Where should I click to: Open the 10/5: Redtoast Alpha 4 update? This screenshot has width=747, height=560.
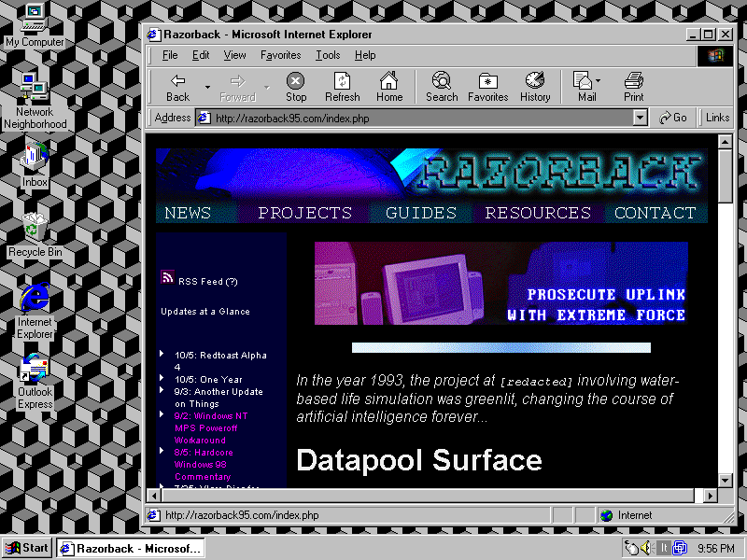coord(220,361)
